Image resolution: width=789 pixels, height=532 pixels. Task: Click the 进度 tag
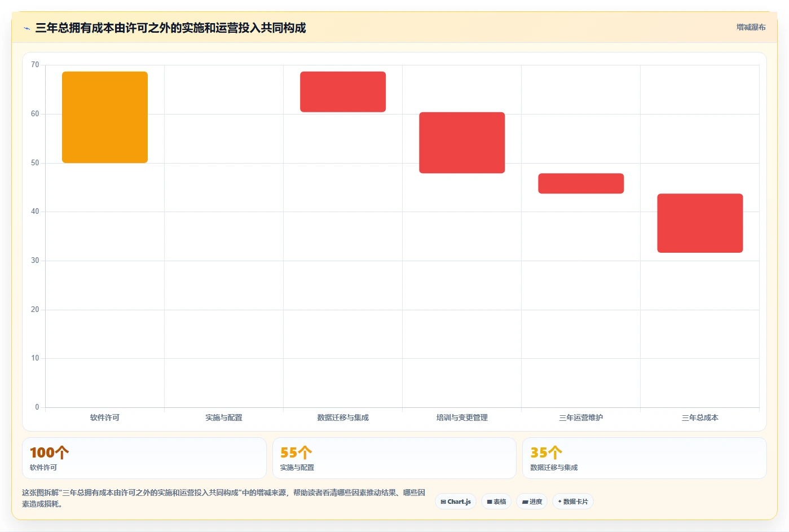click(532, 502)
